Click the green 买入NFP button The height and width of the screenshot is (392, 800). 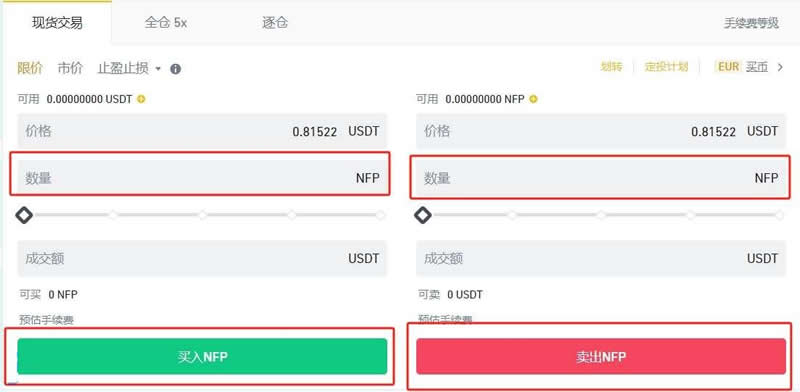(x=202, y=356)
